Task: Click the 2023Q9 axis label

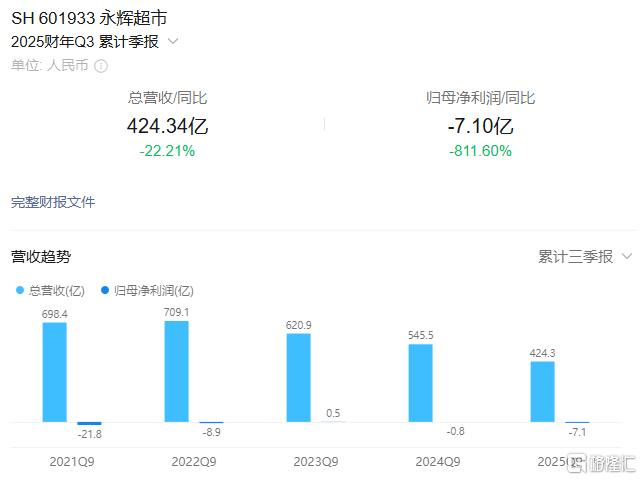Action: [x=316, y=462]
